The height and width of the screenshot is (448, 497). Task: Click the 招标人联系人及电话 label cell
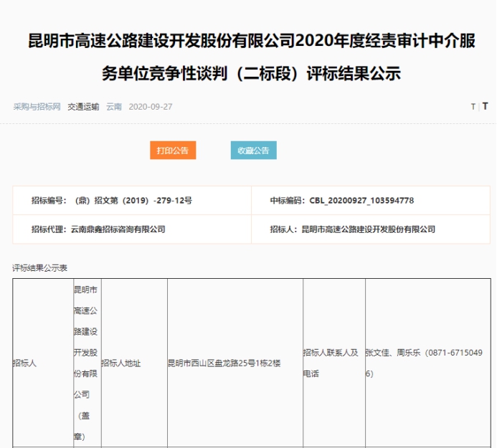click(x=333, y=363)
